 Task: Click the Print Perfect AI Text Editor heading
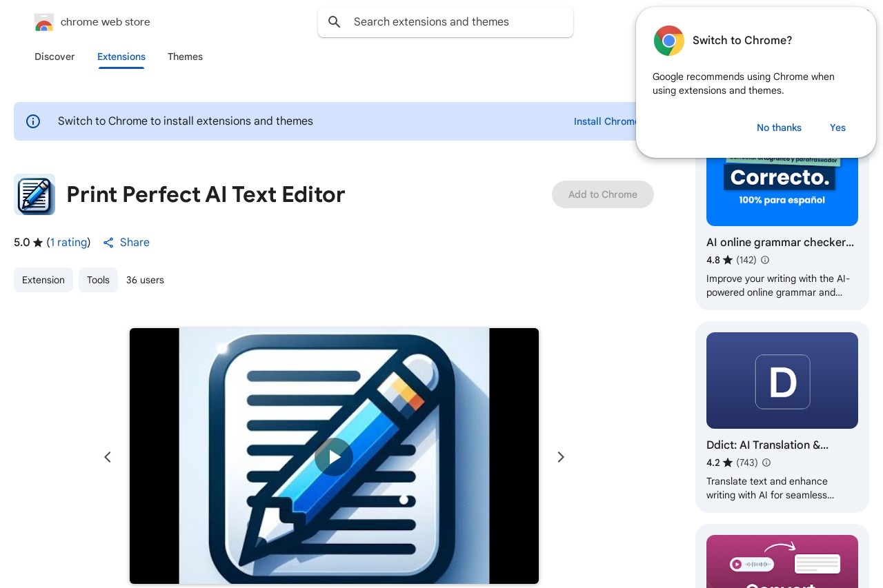(x=206, y=194)
